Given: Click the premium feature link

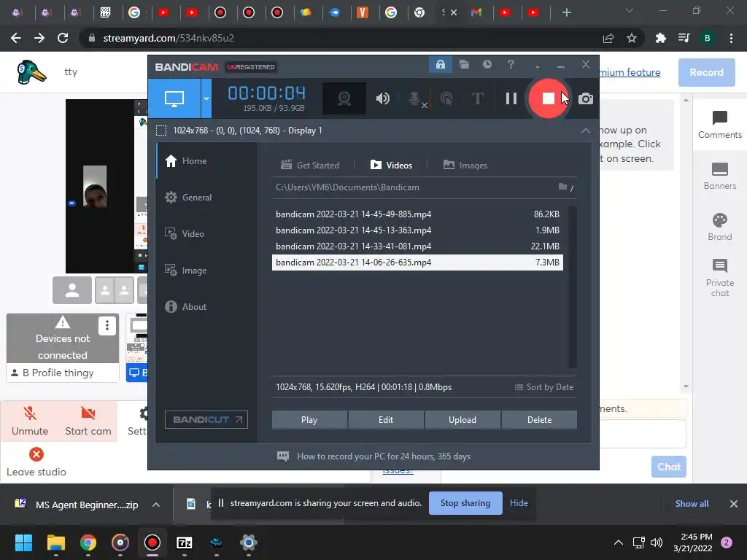Looking at the screenshot, I should point(630,72).
